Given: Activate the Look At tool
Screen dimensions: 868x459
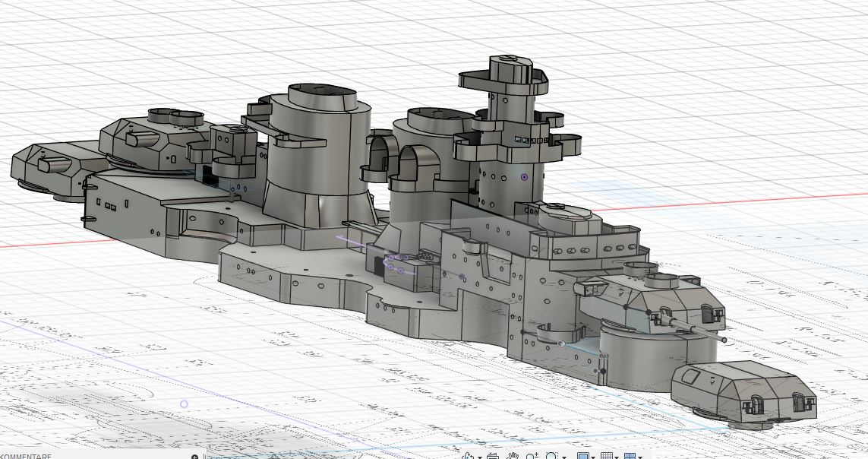Looking at the screenshot, I should pyautogui.click(x=493, y=456).
